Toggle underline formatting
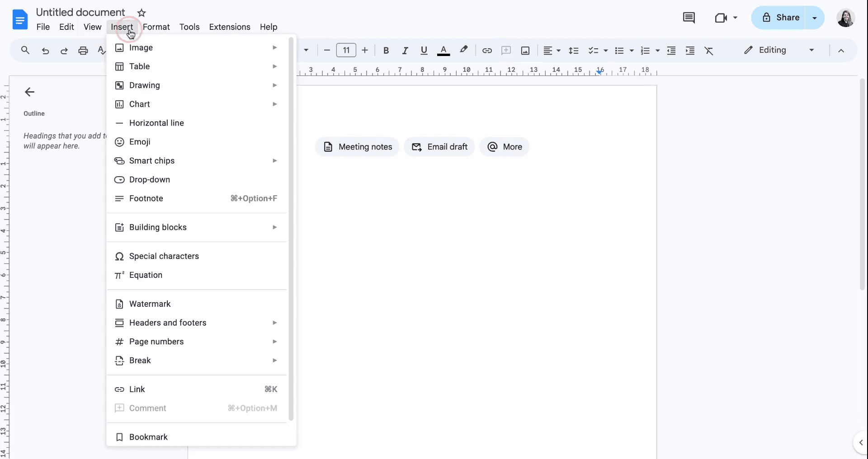 (x=424, y=50)
